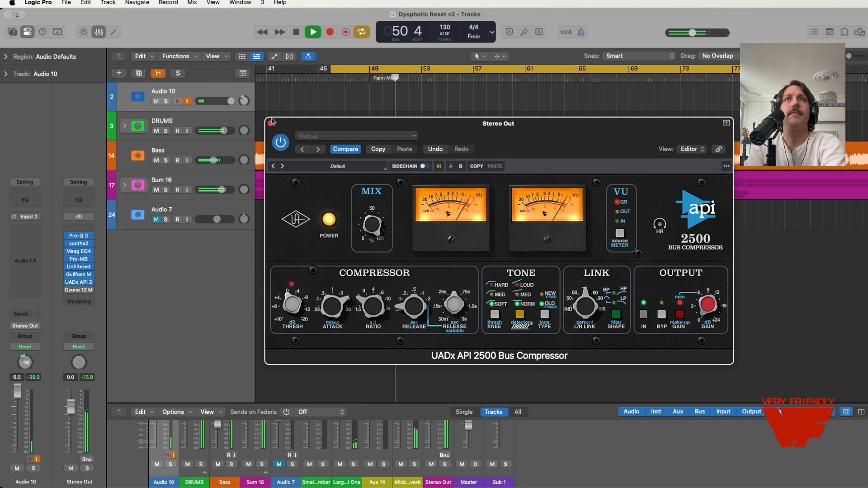
Task: Click the plugin link chain icon
Action: tap(718, 149)
